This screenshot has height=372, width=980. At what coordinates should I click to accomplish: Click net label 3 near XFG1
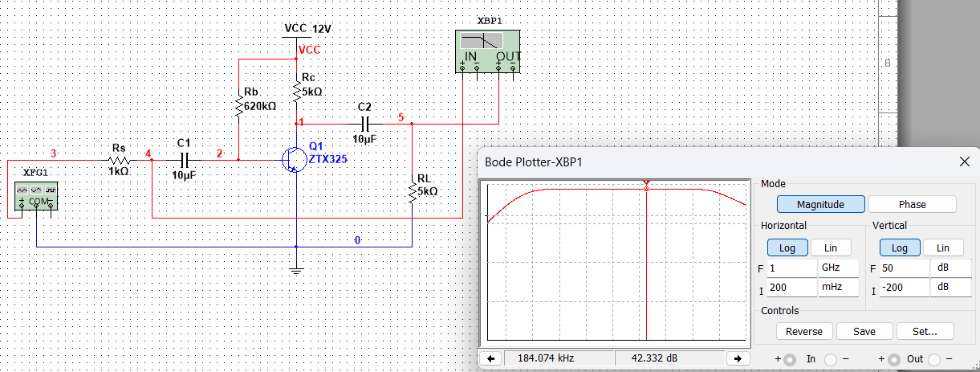coord(53,153)
